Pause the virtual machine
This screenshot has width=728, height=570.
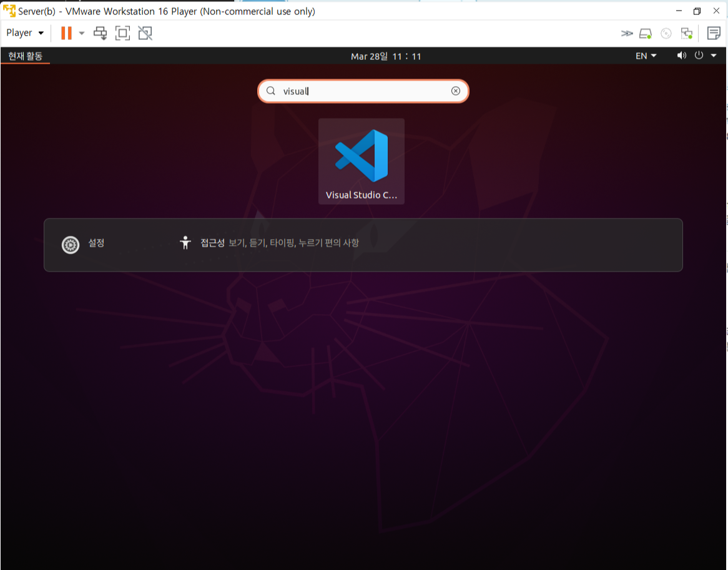point(66,33)
